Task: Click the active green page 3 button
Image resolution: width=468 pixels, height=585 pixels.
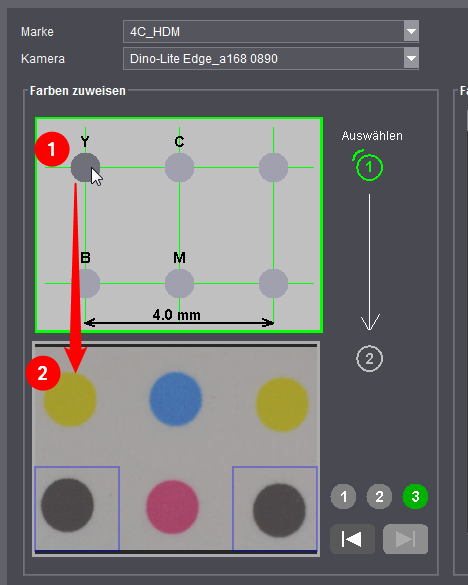Action: coord(415,496)
